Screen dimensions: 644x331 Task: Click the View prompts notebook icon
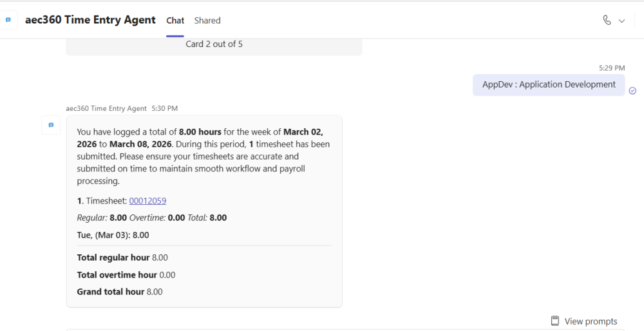[x=555, y=321]
